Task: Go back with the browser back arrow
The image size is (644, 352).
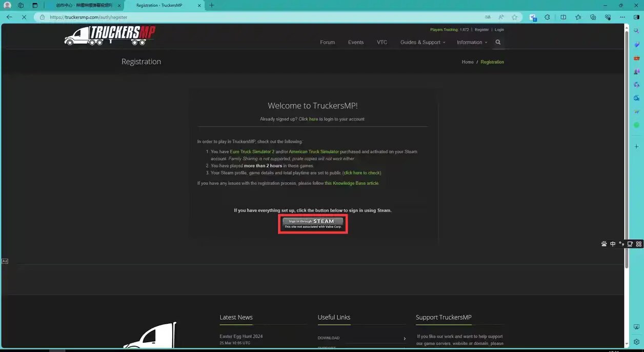Action: (x=9, y=17)
